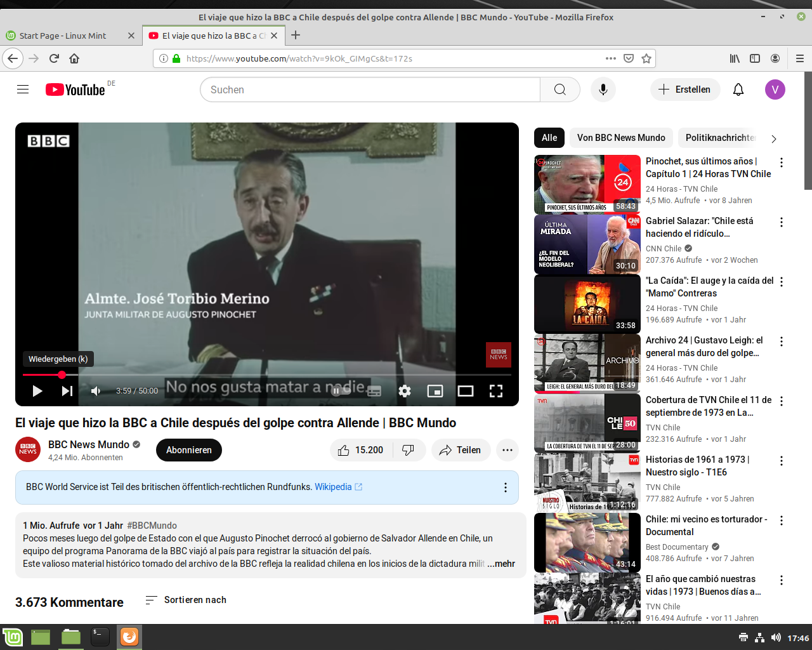Open options for Pinochet sus últimos años
812x650 pixels.
[782, 162]
